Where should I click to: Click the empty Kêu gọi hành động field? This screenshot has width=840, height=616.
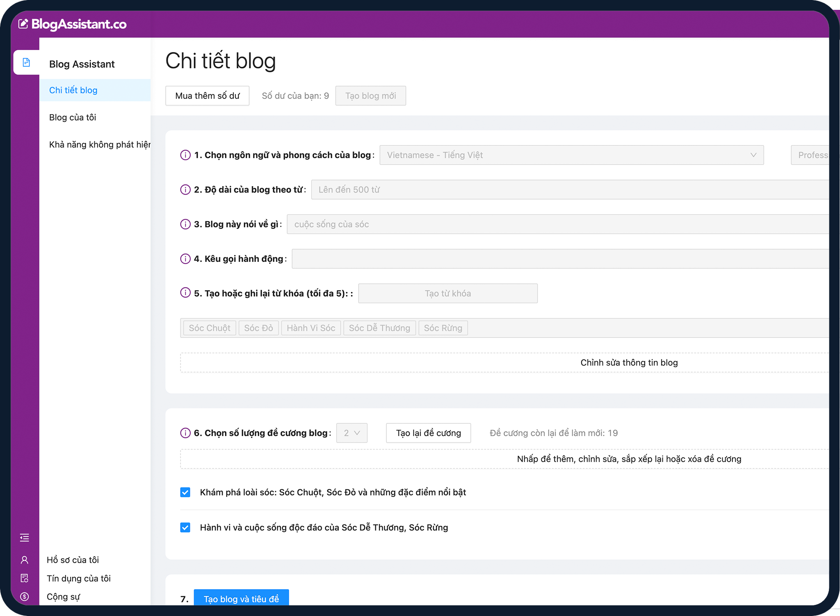tap(561, 259)
